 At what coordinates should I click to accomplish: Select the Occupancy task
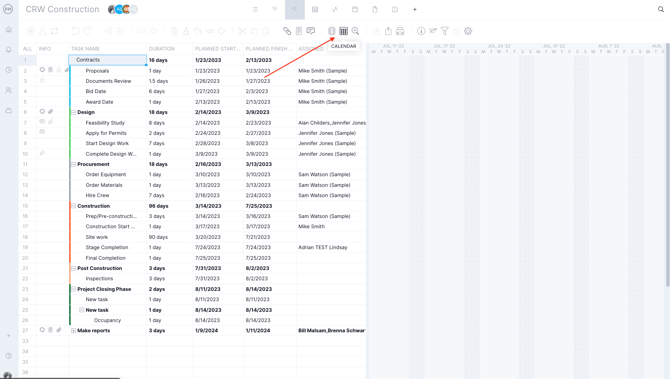pyautogui.click(x=107, y=320)
